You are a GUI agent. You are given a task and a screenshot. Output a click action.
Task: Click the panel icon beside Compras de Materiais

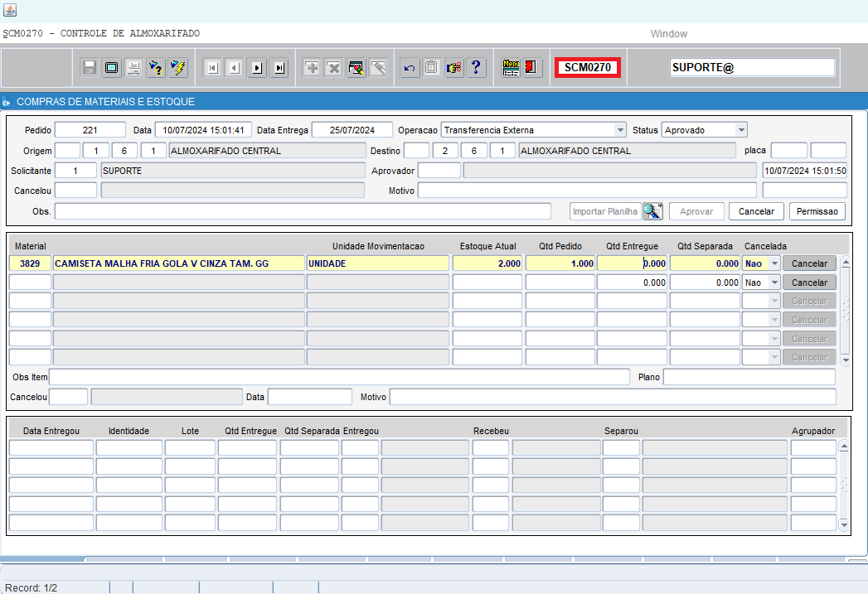[x=6, y=102]
